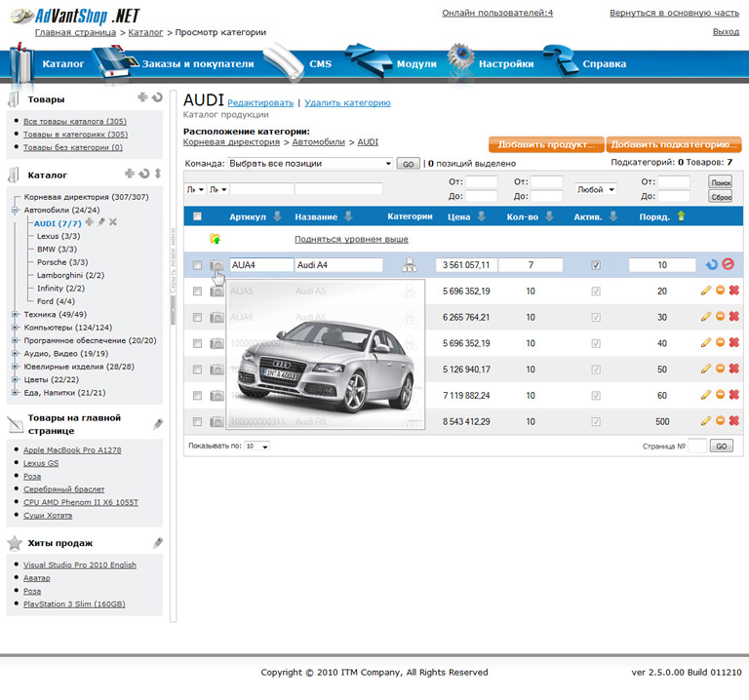Click the refresh icon in Каталог panel header
This screenshot has width=749, height=700.
(x=143, y=174)
